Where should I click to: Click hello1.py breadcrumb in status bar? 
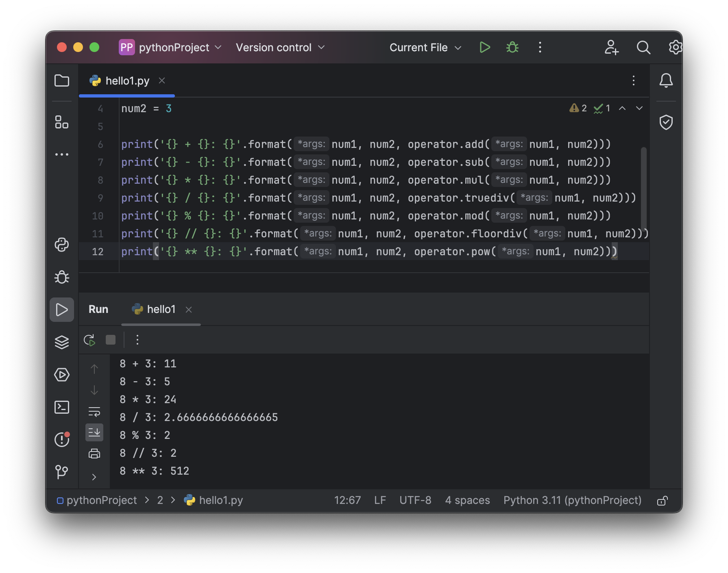[214, 500]
